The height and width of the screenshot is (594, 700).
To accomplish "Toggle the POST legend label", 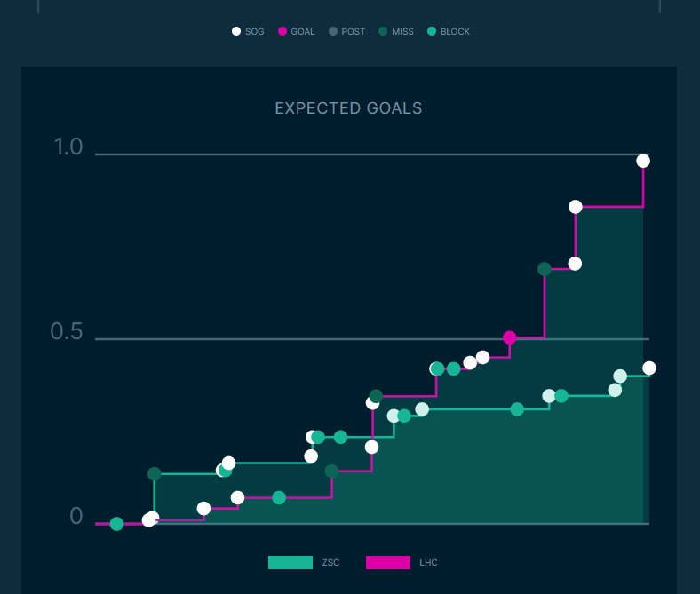I will pyautogui.click(x=354, y=32).
